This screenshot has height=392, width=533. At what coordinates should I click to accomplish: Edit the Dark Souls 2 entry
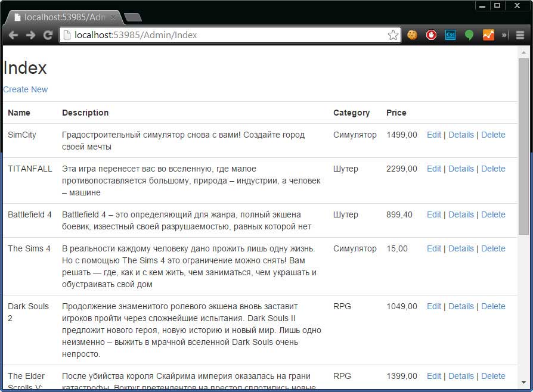434,306
